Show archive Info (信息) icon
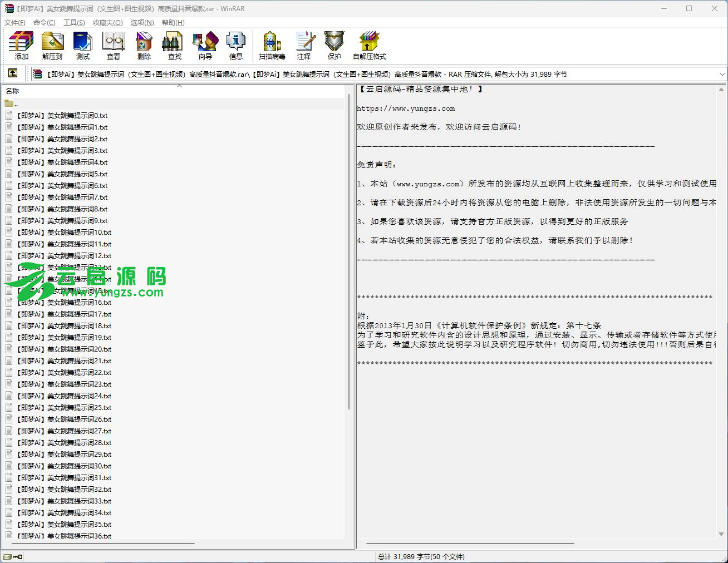The height and width of the screenshot is (563, 728). click(x=235, y=46)
